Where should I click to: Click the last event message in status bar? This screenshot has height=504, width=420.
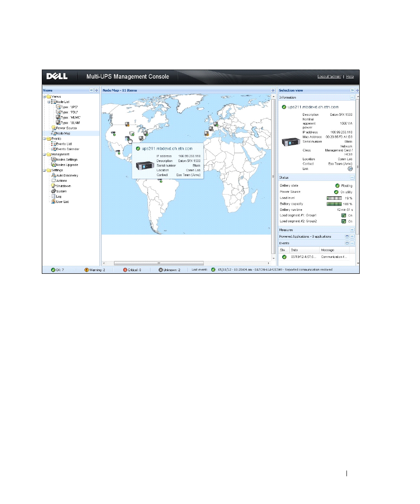pyautogui.click(x=275, y=270)
